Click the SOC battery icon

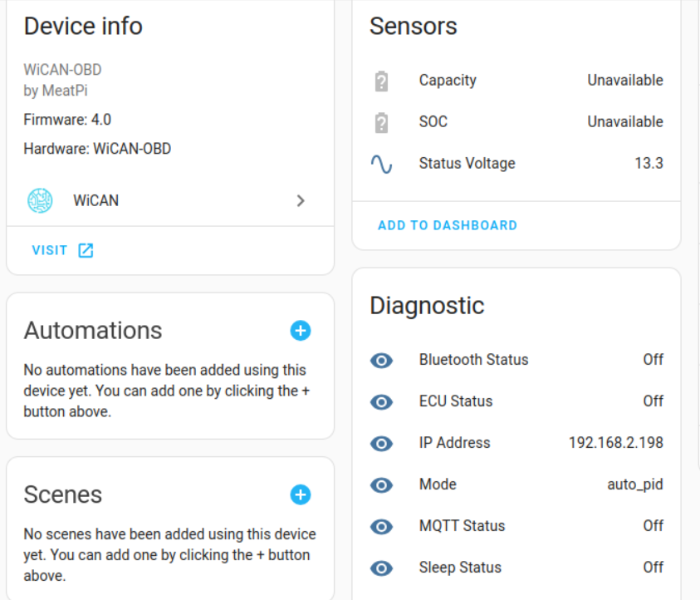pyautogui.click(x=380, y=121)
